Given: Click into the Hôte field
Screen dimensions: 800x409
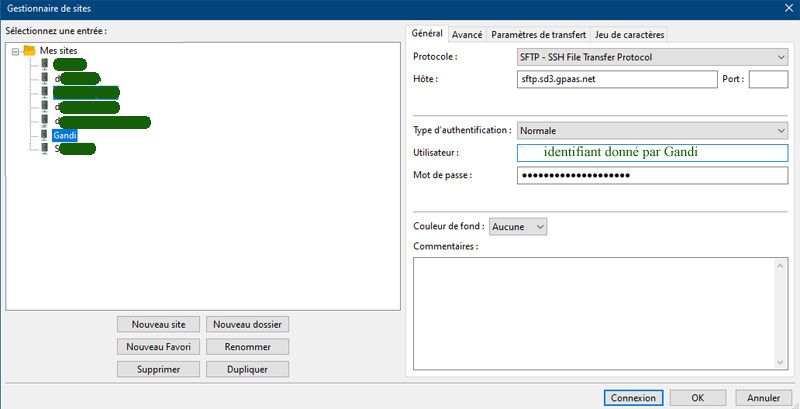Looking at the screenshot, I should coord(617,79).
